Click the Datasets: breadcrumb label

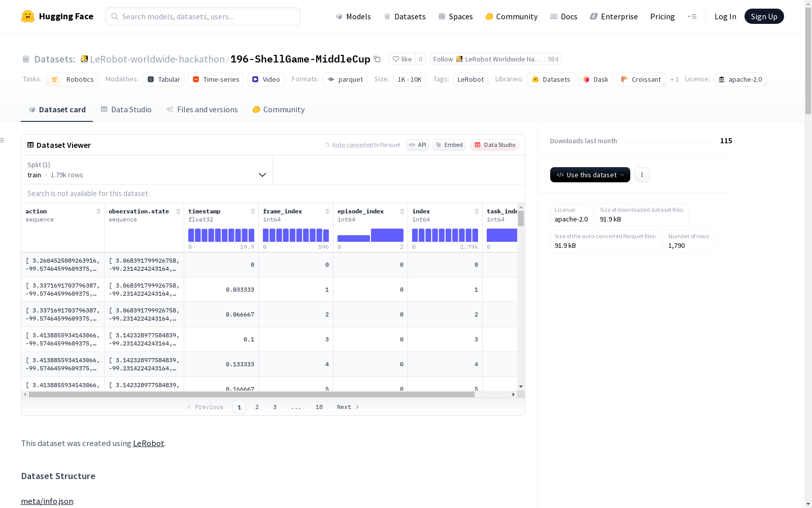click(55, 59)
